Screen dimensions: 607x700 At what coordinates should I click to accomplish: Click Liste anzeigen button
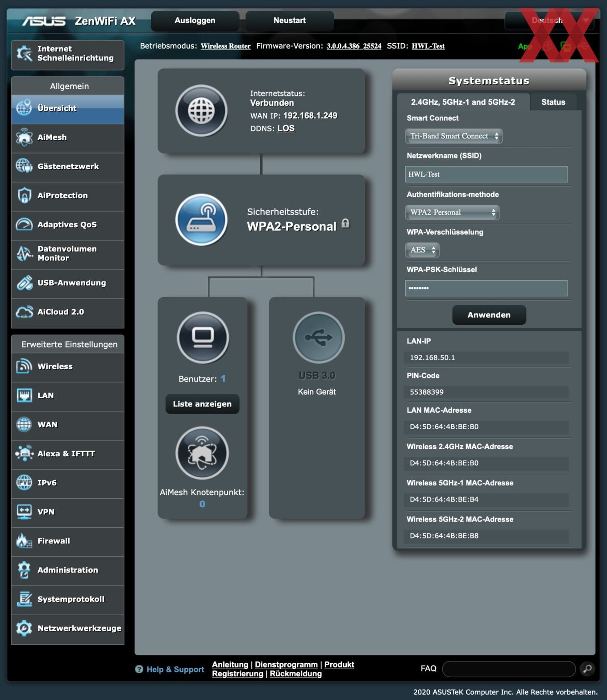202,404
